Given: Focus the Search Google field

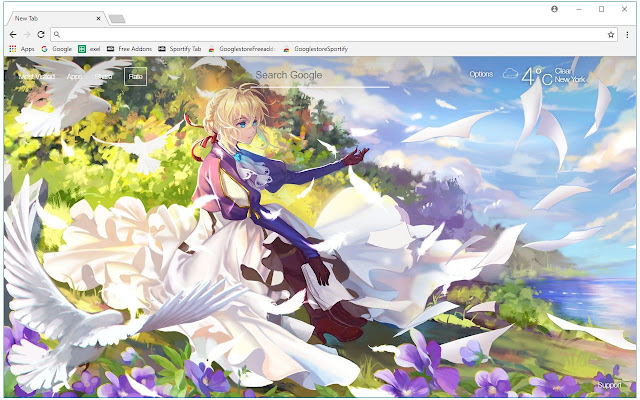Looking at the screenshot, I should click(x=320, y=76).
